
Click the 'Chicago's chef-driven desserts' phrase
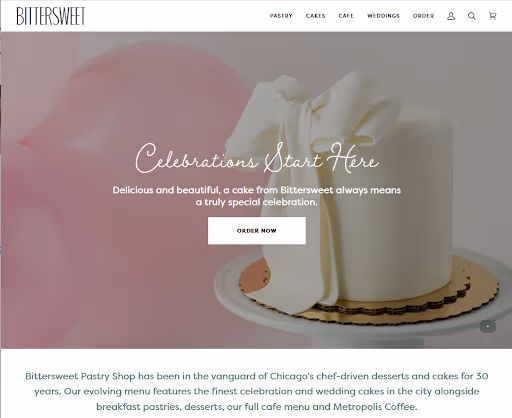coord(339,376)
